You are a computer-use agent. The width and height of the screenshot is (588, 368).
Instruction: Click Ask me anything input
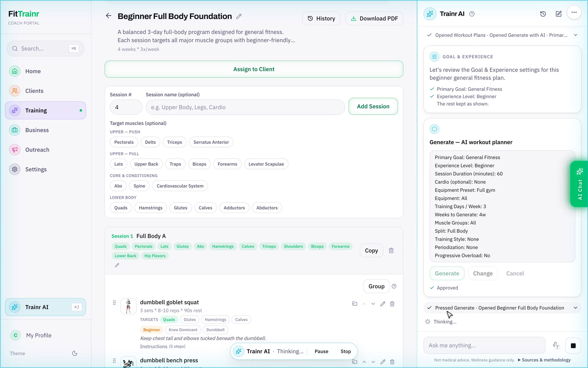click(484, 346)
